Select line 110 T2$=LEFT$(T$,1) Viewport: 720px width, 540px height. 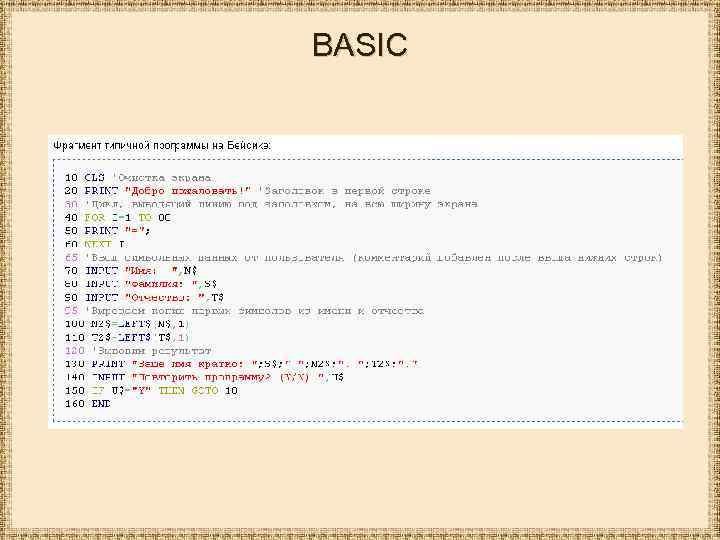click(127, 338)
